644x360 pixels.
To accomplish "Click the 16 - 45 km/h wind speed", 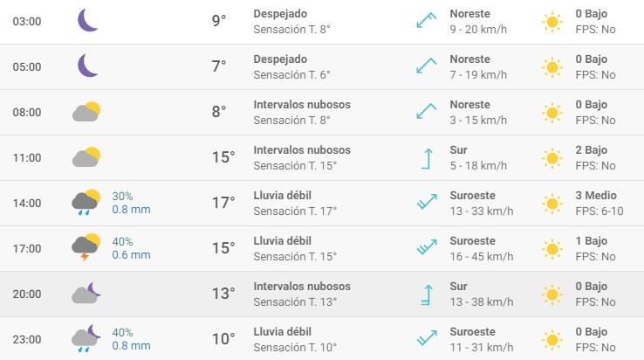I will [482, 256].
